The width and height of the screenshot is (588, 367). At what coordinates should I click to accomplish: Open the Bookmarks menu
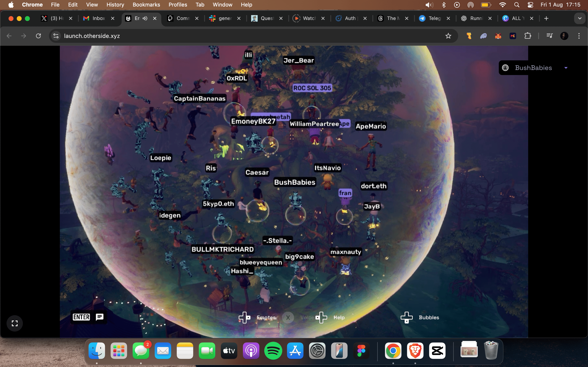(146, 5)
